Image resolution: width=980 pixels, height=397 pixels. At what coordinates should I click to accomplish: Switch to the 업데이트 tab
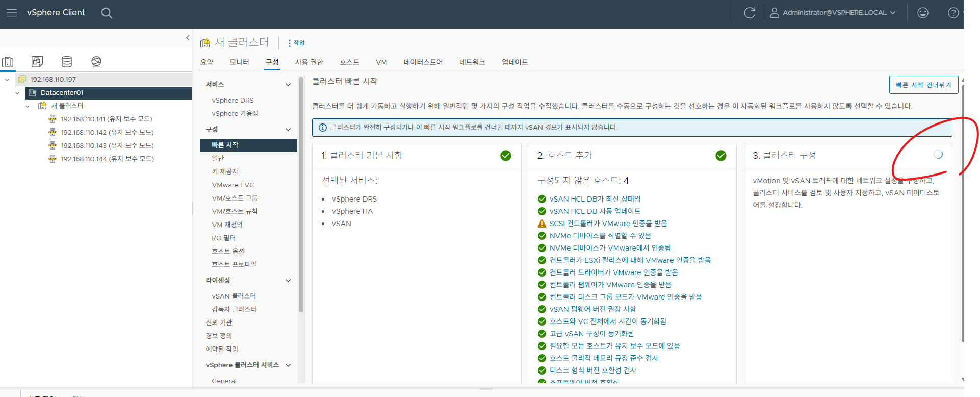click(514, 62)
